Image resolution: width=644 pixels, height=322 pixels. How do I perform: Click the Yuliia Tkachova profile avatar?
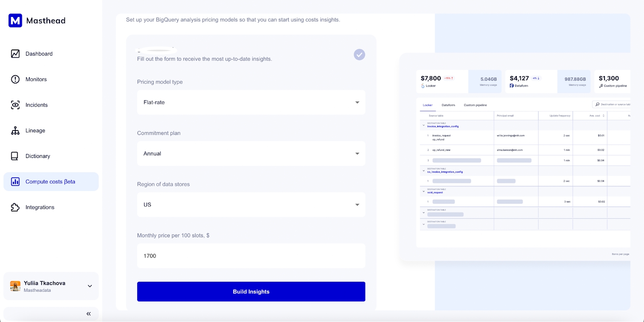click(x=15, y=286)
